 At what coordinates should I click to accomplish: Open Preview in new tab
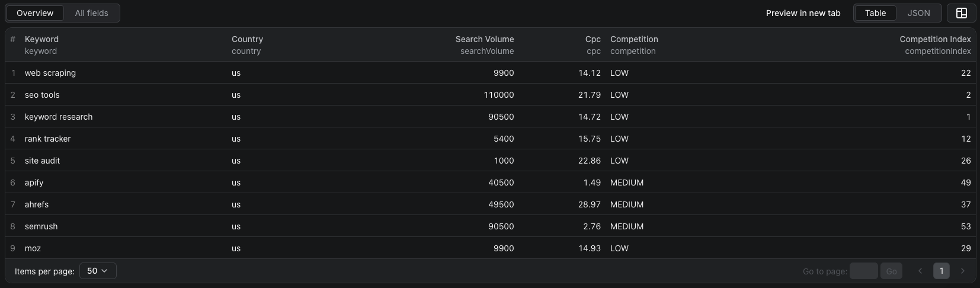pos(803,13)
